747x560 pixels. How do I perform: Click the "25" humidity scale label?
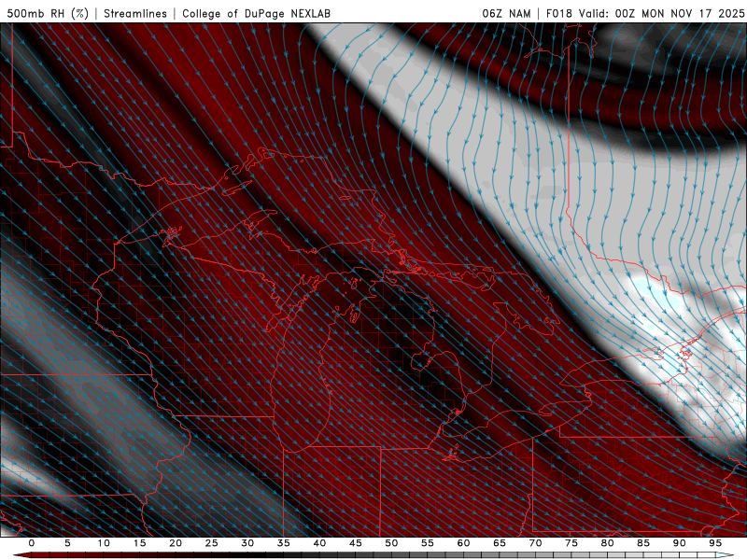coord(212,543)
